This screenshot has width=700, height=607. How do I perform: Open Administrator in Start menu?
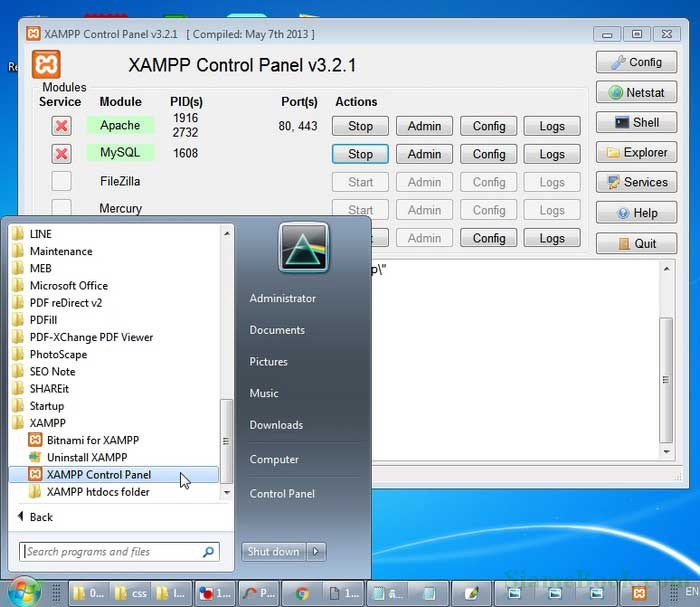(x=283, y=298)
